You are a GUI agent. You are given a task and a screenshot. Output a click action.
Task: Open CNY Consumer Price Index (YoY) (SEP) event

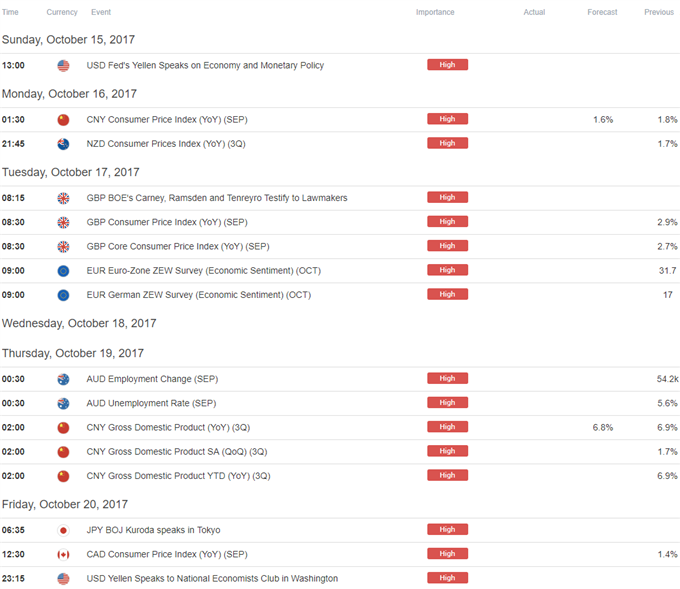(x=167, y=120)
